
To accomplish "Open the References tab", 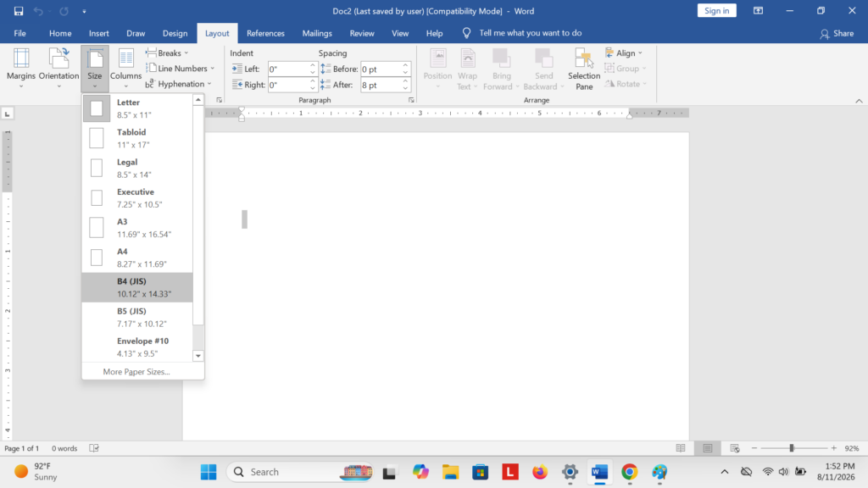I will (x=265, y=33).
